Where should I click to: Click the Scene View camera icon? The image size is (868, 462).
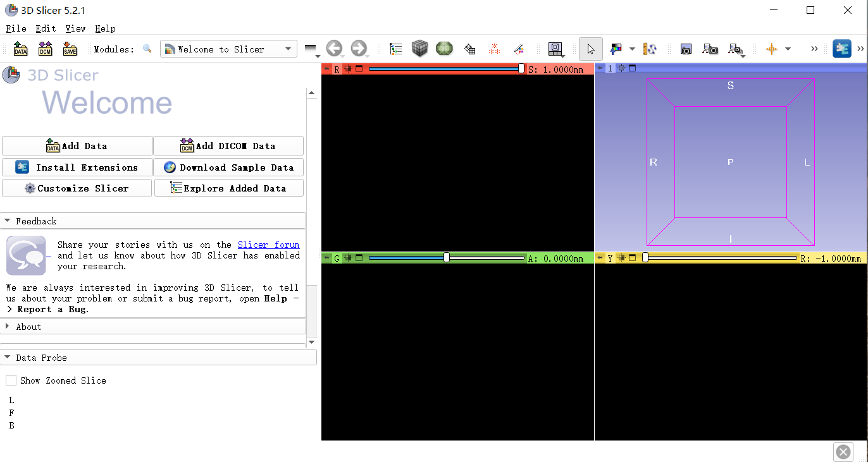point(710,49)
